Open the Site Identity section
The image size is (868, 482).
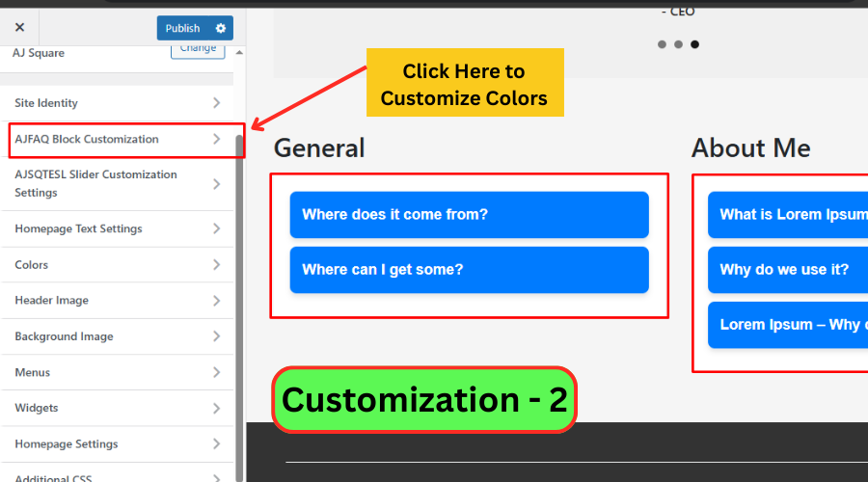[x=117, y=103]
